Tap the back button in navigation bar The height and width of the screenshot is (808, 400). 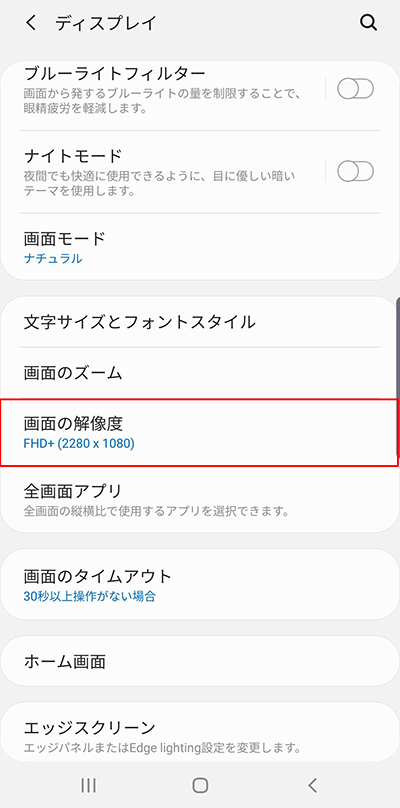coord(312,785)
